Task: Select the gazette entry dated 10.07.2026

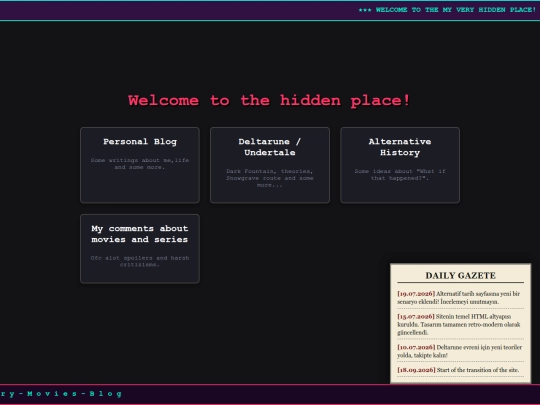Action: (460, 351)
